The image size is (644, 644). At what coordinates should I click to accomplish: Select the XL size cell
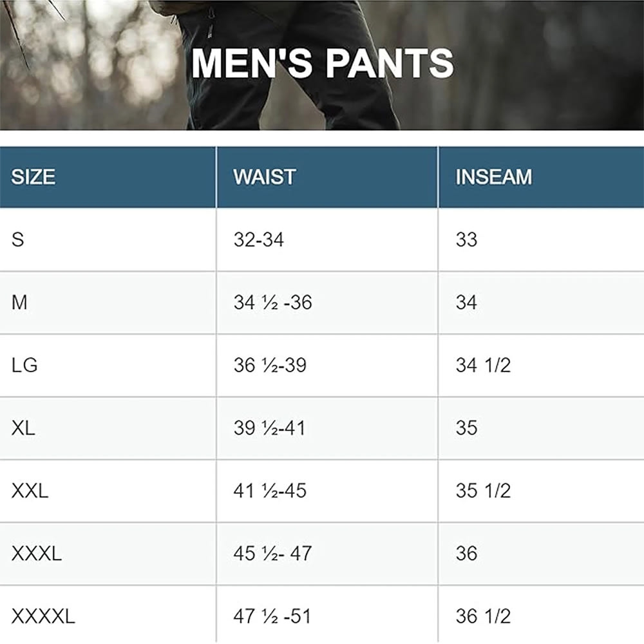pos(23,428)
